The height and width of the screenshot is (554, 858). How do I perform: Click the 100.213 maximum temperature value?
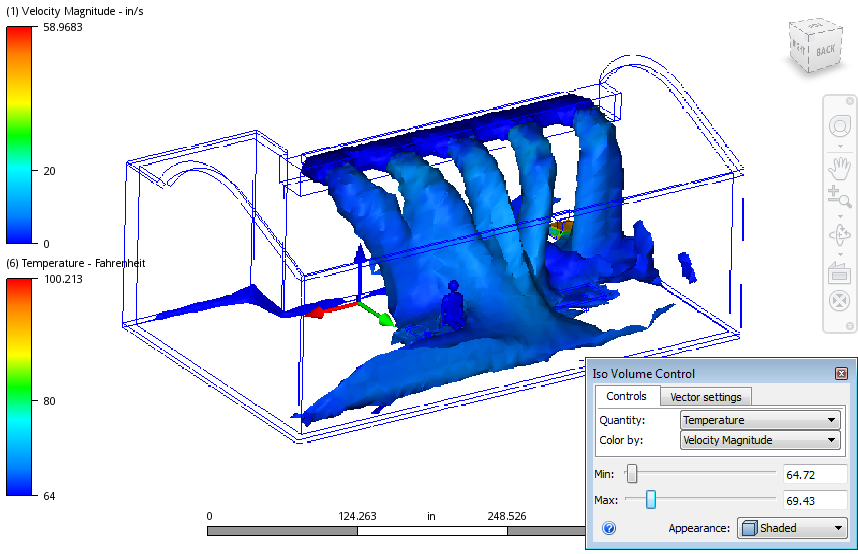[63, 279]
